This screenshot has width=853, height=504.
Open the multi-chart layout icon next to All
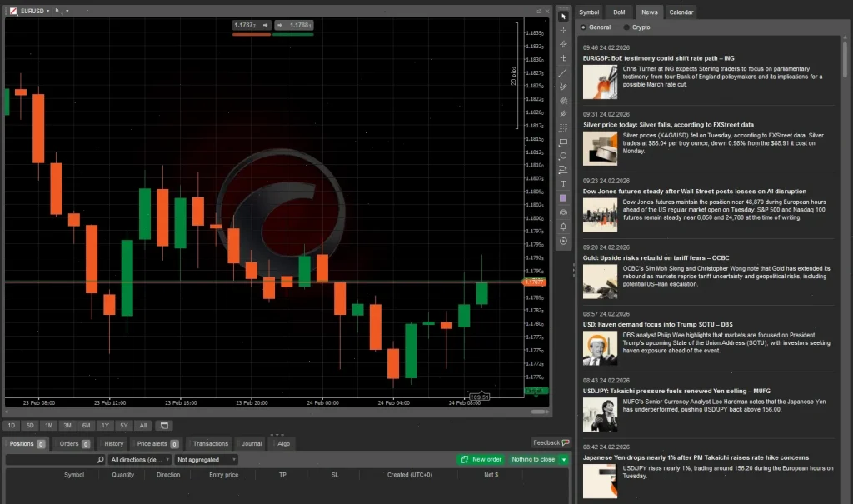click(x=163, y=425)
